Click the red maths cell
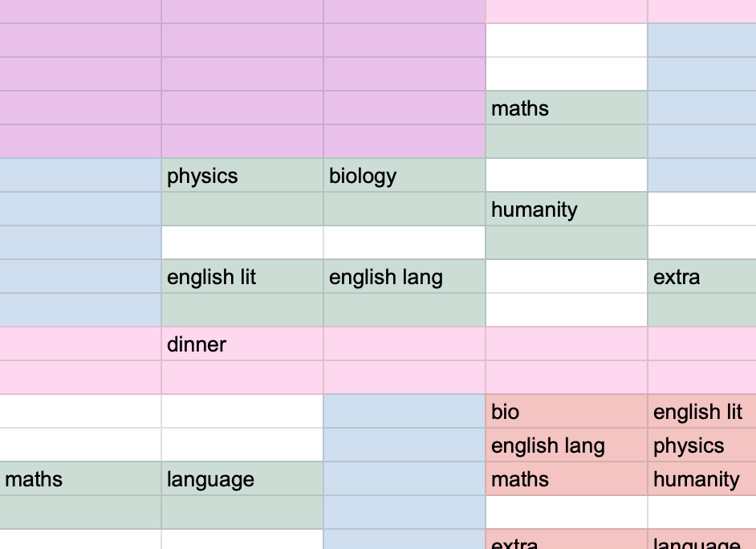Viewport: 756px width, 549px height. pos(566,479)
